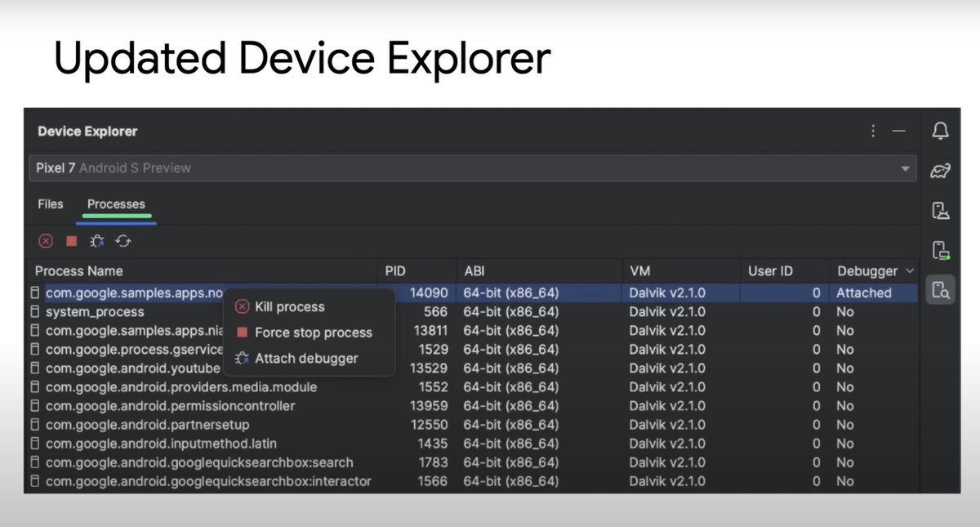This screenshot has width=980, height=527.
Task: Click process icon beside com.google.android.youtube
Action: coord(35,368)
